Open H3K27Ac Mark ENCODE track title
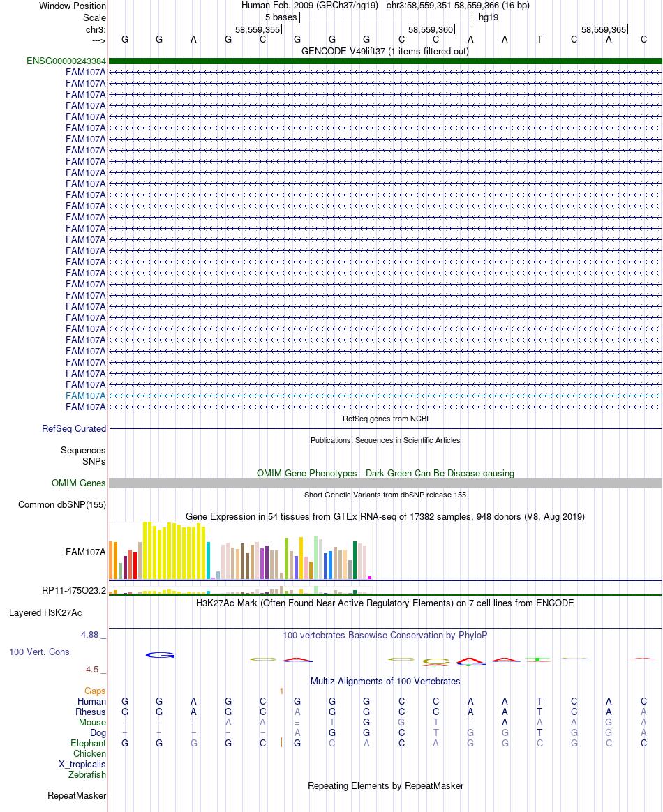The width and height of the screenshot is (663, 812). (385, 603)
